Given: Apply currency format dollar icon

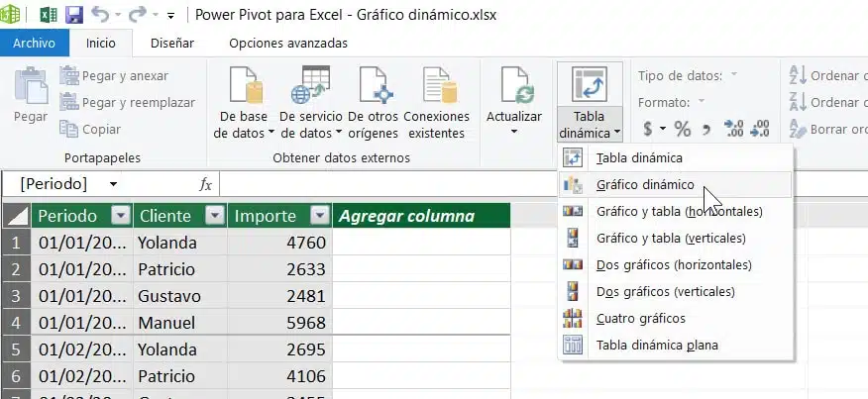Looking at the screenshot, I should click(x=648, y=129).
